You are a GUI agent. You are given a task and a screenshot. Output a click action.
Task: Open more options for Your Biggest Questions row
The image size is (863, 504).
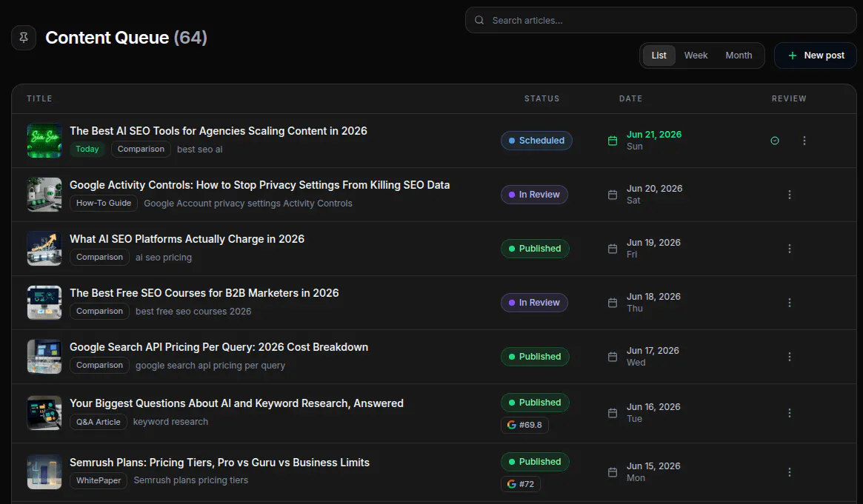(x=789, y=413)
